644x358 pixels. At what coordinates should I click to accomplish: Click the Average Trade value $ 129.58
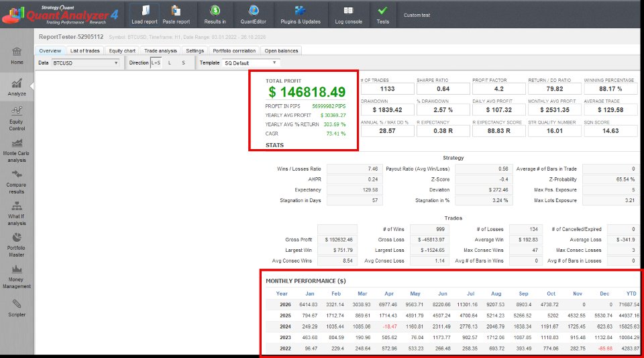pos(610,109)
